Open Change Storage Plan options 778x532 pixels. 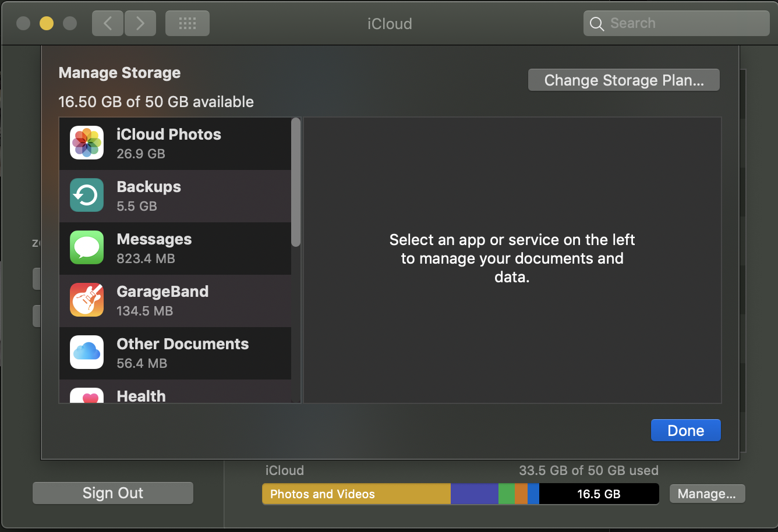pos(624,80)
